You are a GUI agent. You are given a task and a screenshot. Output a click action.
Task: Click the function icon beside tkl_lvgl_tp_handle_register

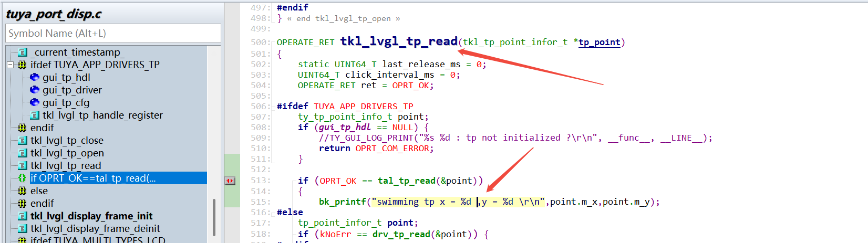[35, 115]
